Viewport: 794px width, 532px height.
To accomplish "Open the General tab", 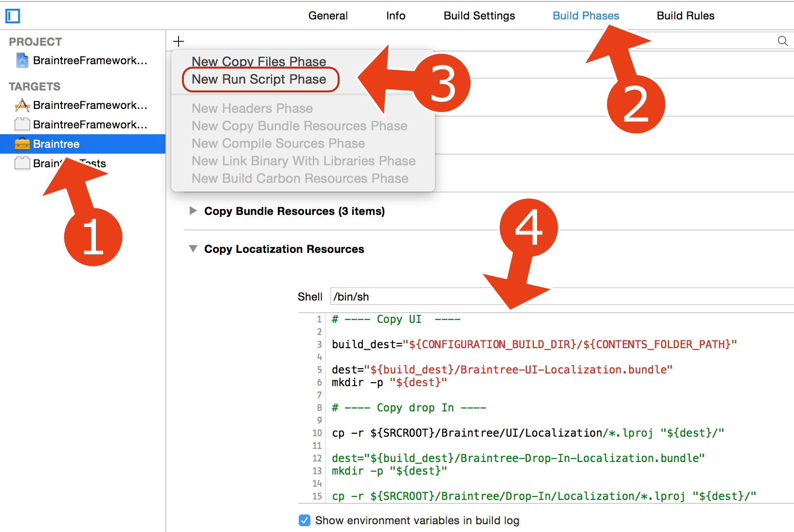I will (x=328, y=16).
